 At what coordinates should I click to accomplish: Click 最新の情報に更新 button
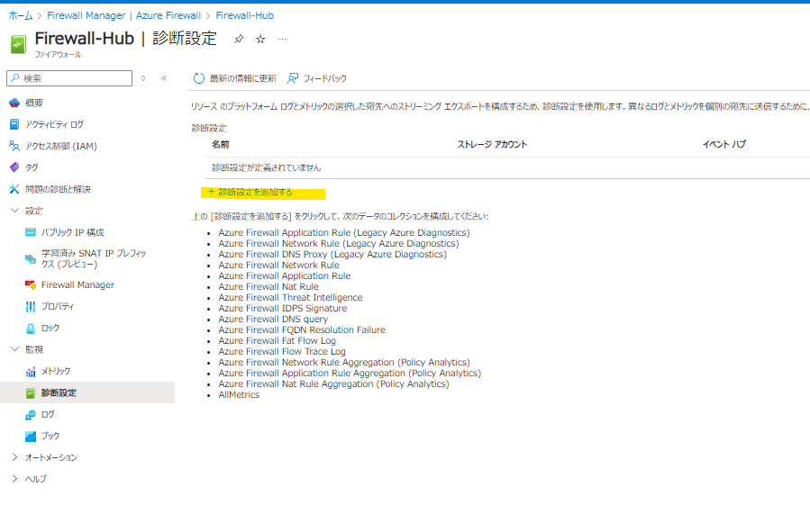[242, 78]
